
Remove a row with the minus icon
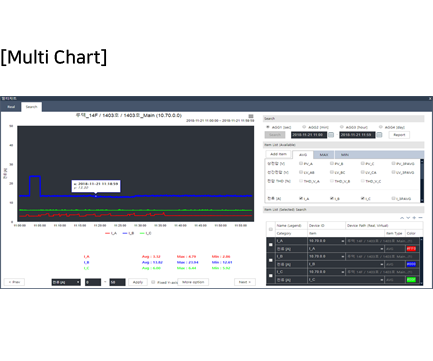coord(420,218)
